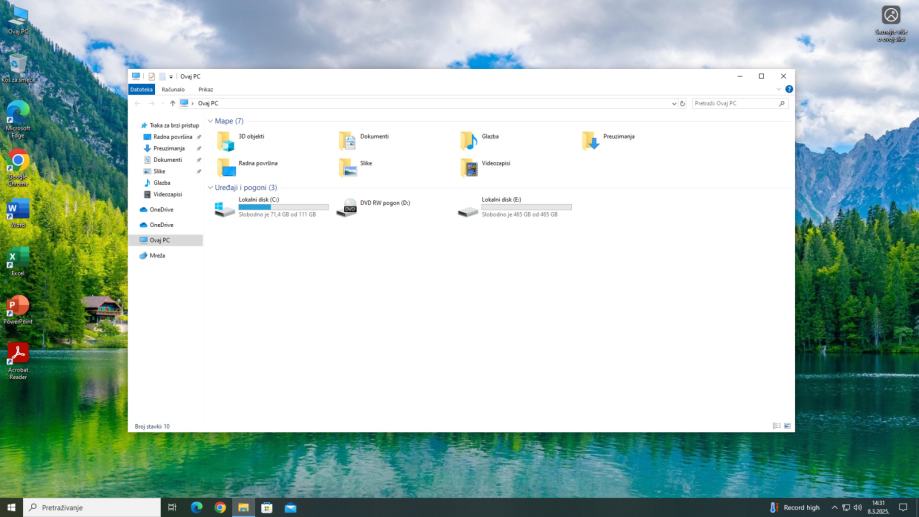Select Word desktop shortcut
919x517 pixels.
[18, 213]
